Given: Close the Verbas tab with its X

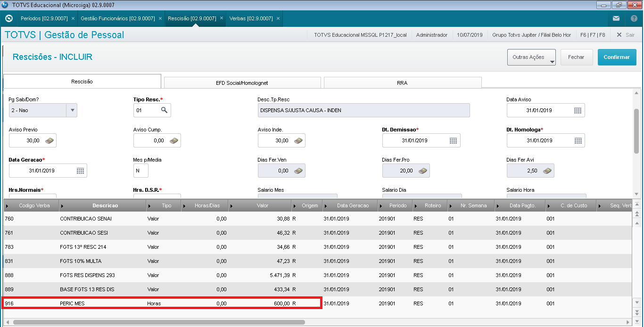Looking at the screenshot, I should (278, 18).
